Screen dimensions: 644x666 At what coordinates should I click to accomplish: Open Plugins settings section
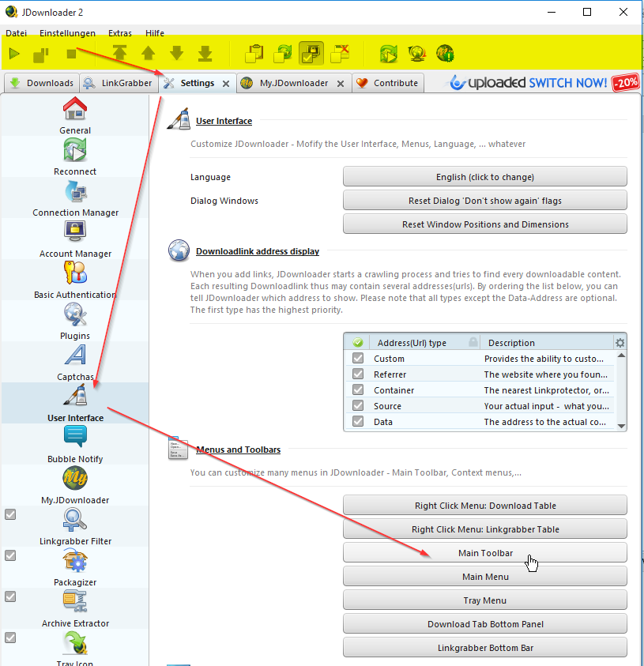click(x=75, y=322)
